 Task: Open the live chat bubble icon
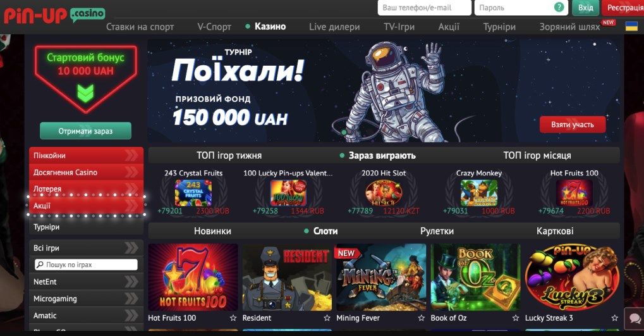click(x=635, y=318)
